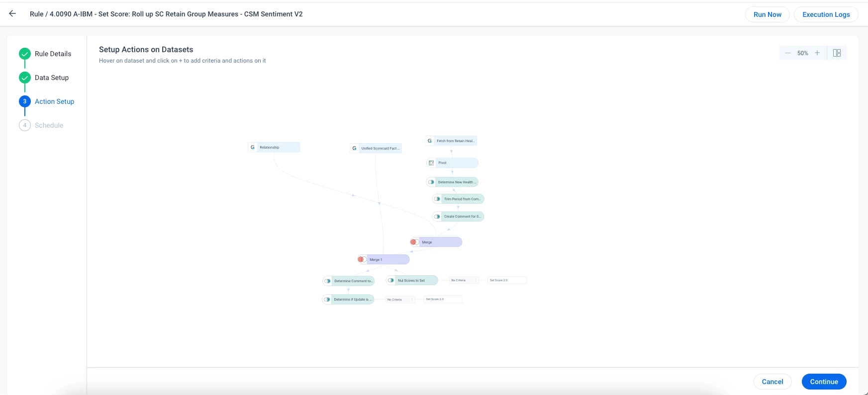Open menu dots beside Nul Scores criteria
The width and height of the screenshot is (868, 395).
click(x=476, y=280)
